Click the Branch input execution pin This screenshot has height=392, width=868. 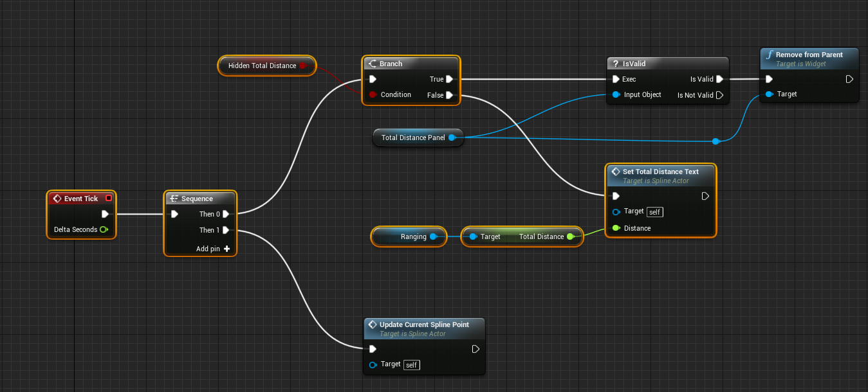pyautogui.click(x=373, y=79)
